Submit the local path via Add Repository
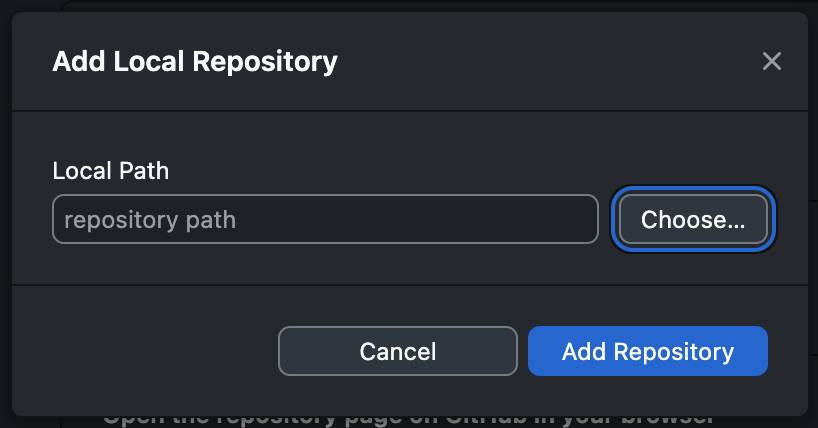 (648, 351)
